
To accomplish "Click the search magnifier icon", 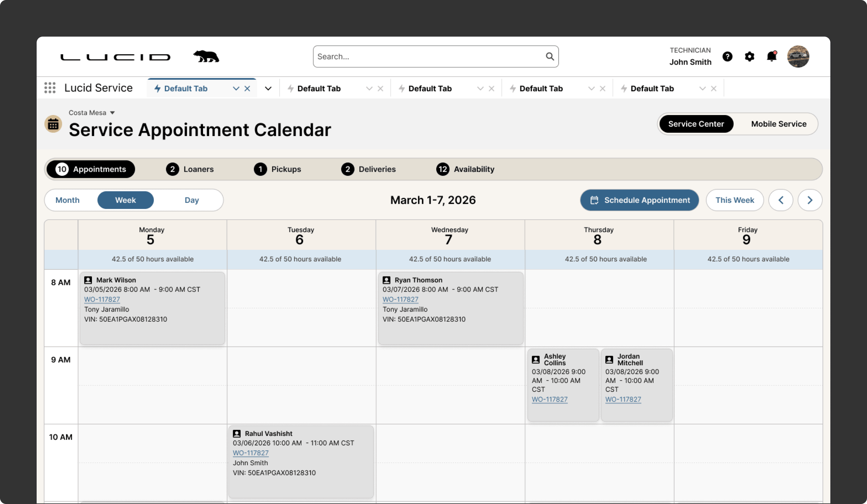I will click(550, 56).
